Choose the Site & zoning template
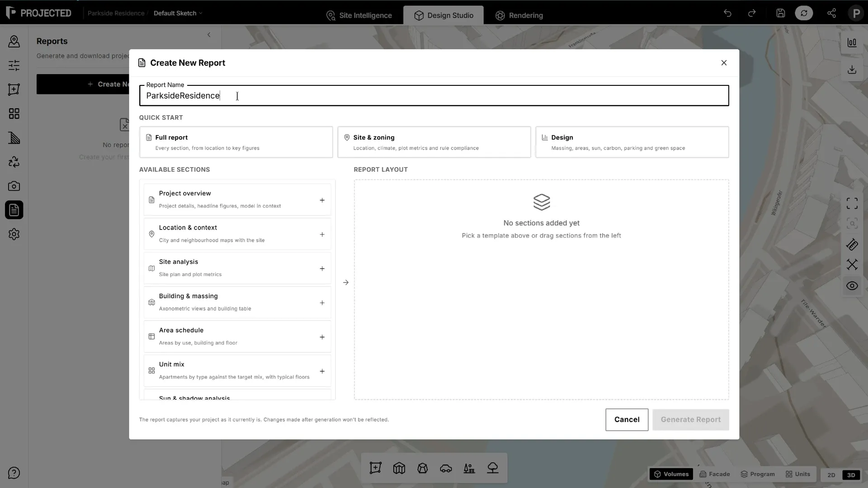 [434, 142]
